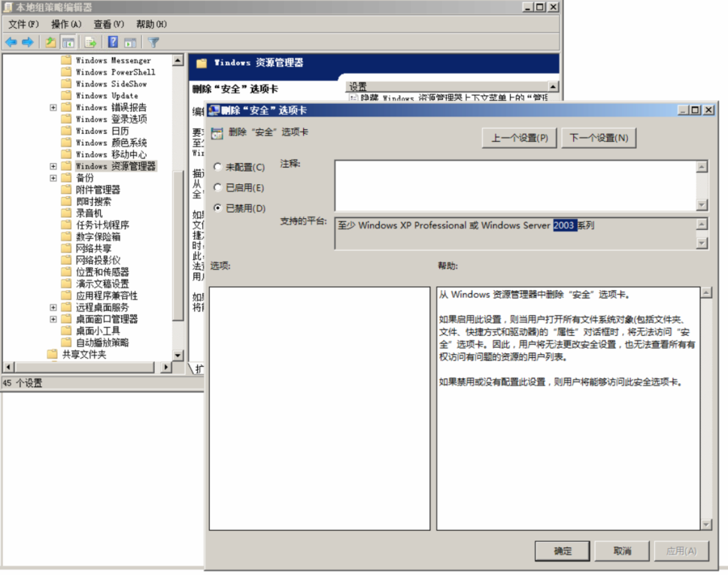Screen dimensions: 728x575
Task: Click the 录音机 folder icon
Action: click(67, 213)
